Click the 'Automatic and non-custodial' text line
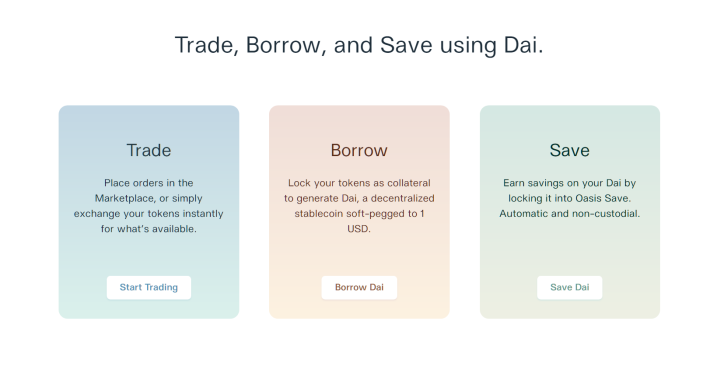 coord(570,214)
